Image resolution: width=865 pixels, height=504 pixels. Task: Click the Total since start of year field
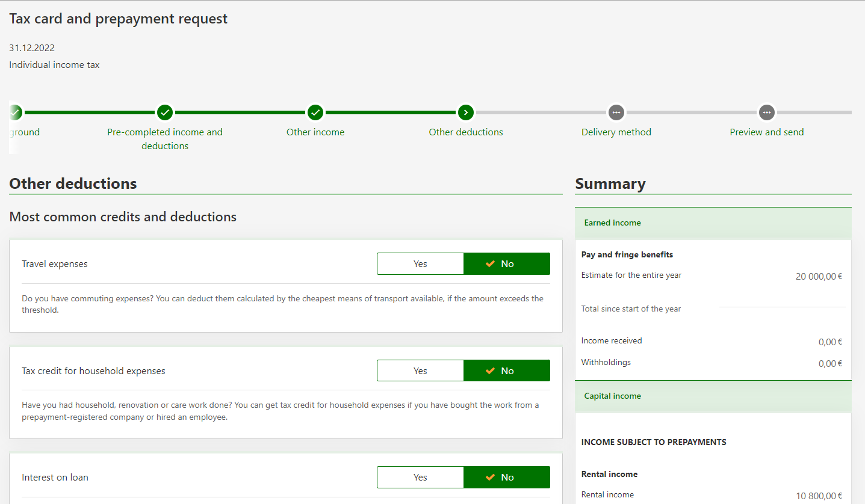(782, 301)
